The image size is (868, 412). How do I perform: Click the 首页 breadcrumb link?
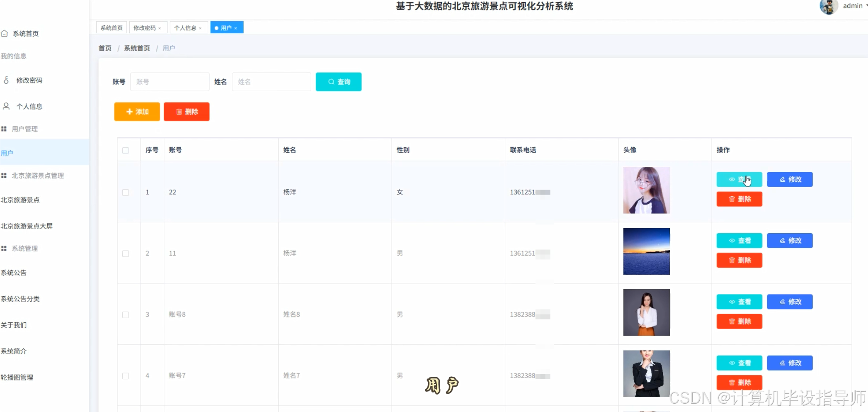(x=104, y=48)
